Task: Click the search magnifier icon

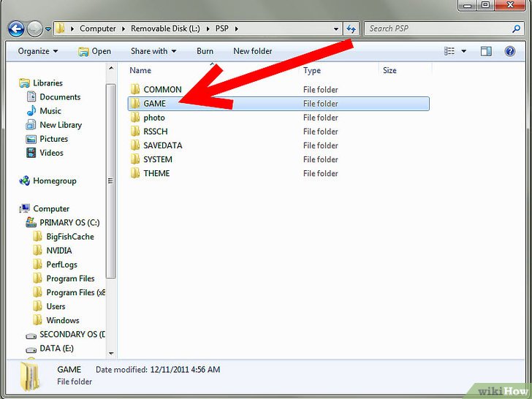Action: pyautogui.click(x=516, y=28)
